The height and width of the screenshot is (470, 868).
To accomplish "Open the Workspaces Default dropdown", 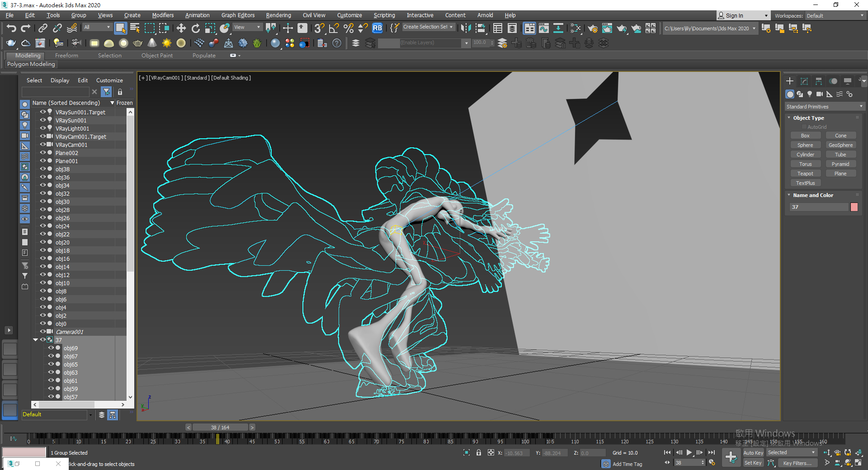I will (x=835, y=16).
